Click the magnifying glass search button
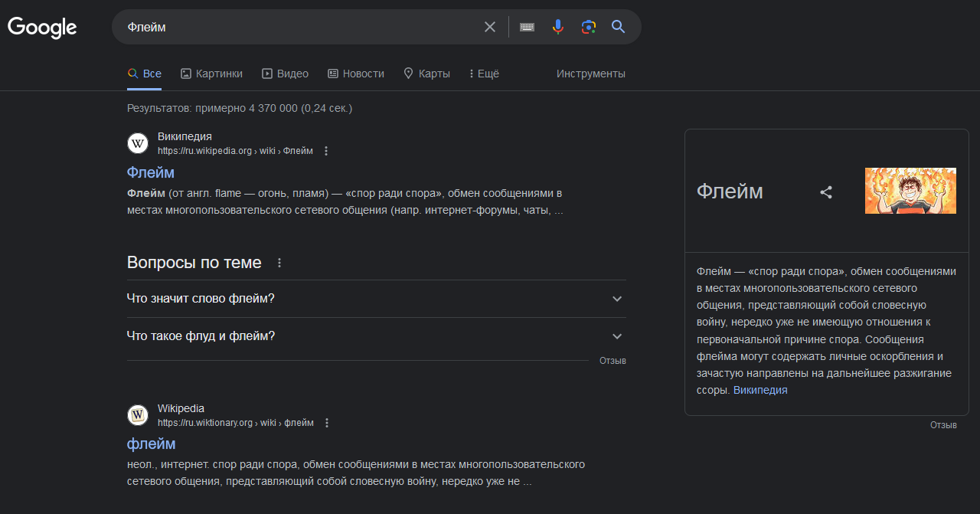The height and width of the screenshot is (514, 980). (619, 27)
